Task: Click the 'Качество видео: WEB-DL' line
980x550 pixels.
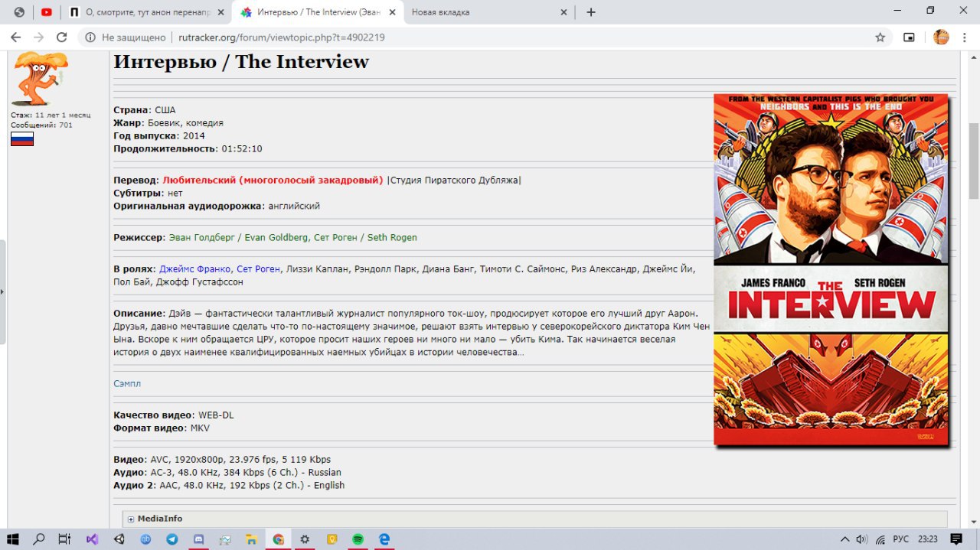Action: pyautogui.click(x=174, y=415)
